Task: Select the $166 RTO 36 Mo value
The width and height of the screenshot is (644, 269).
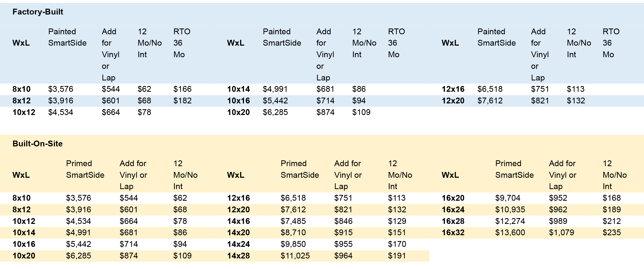Action: point(182,89)
